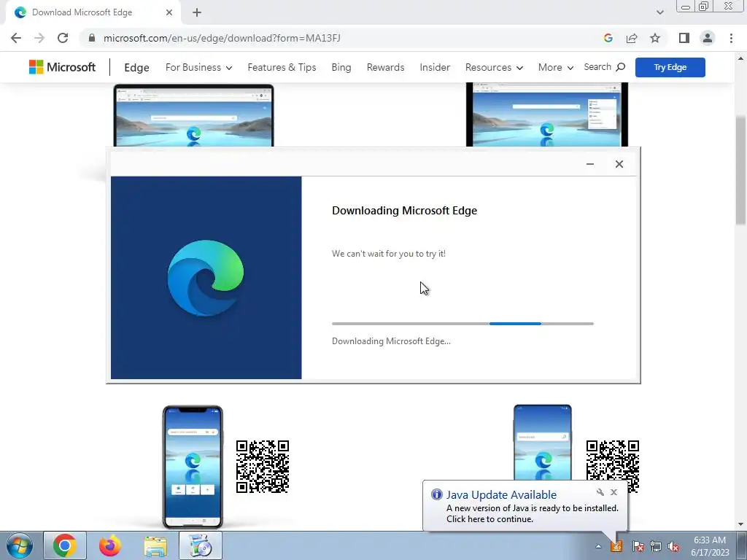Screen dimensions: 747x560
Task: Show hidden tray icons arrow
Action: (x=598, y=547)
